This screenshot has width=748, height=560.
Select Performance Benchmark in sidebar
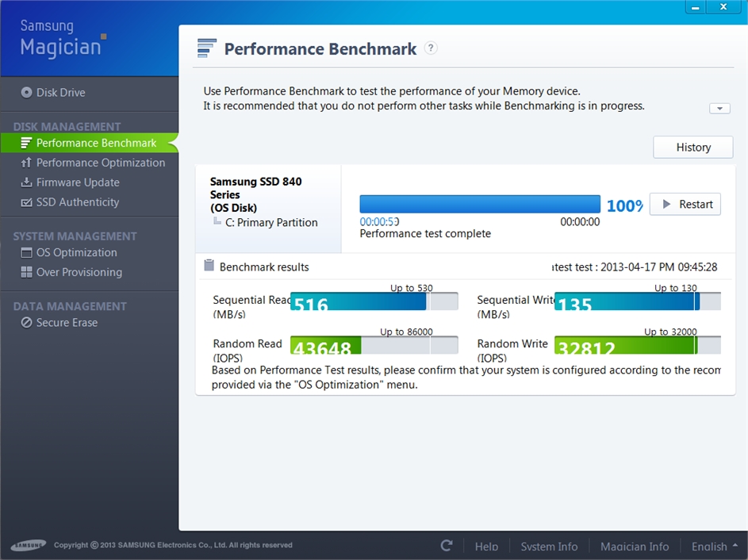click(89, 143)
